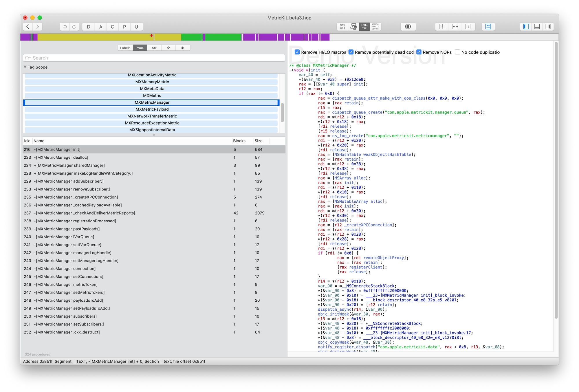The image size is (579, 392).
Task: Open the CPU chip icon options
Action: [408, 27]
